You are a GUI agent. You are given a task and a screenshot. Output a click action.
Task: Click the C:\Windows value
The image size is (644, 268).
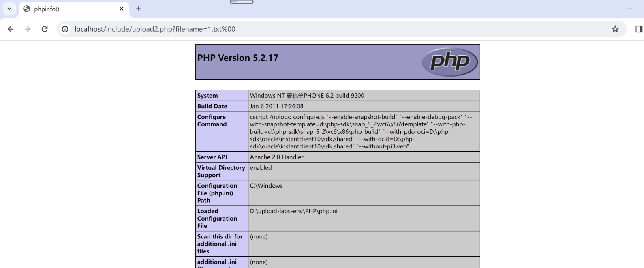[x=266, y=186]
